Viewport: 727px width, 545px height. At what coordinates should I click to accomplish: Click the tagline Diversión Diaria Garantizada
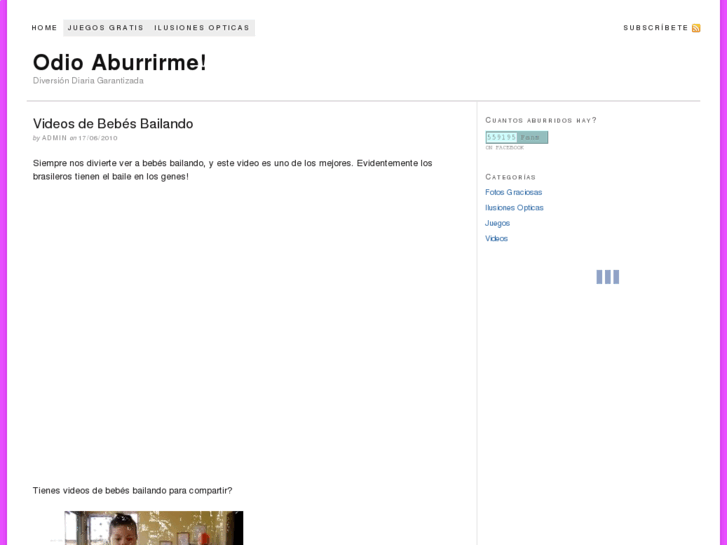click(x=88, y=81)
